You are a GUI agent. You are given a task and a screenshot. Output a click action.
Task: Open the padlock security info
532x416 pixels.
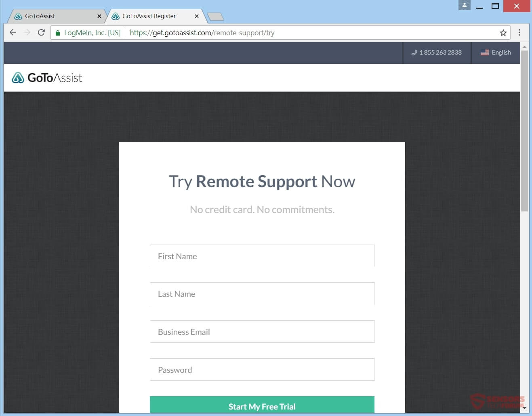(57, 32)
